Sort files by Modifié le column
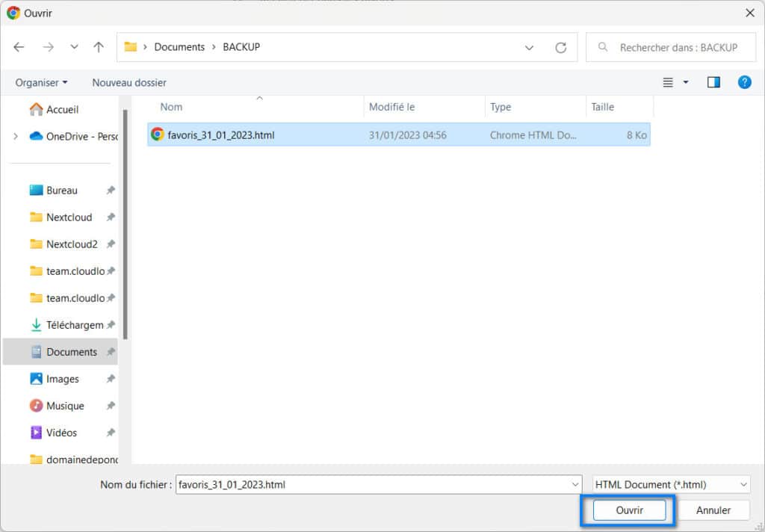The image size is (765, 532). click(x=391, y=107)
